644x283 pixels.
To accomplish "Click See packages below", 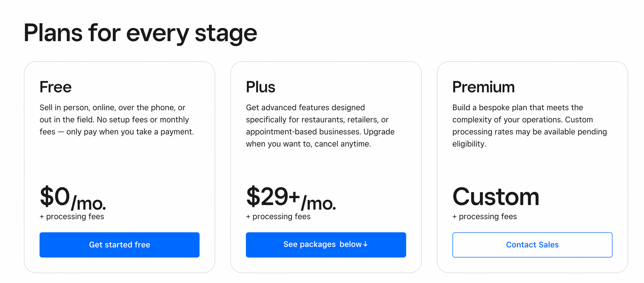I will click(x=326, y=245).
